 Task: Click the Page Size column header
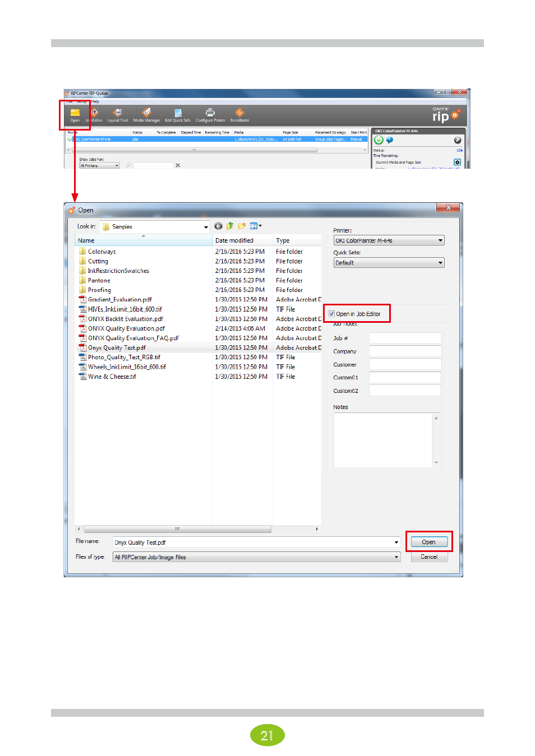coord(290,132)
